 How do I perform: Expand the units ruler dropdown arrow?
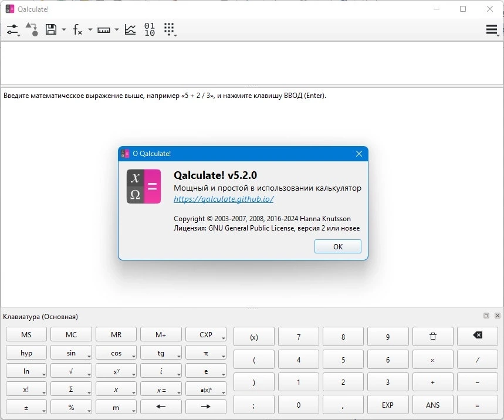[116, 29]
